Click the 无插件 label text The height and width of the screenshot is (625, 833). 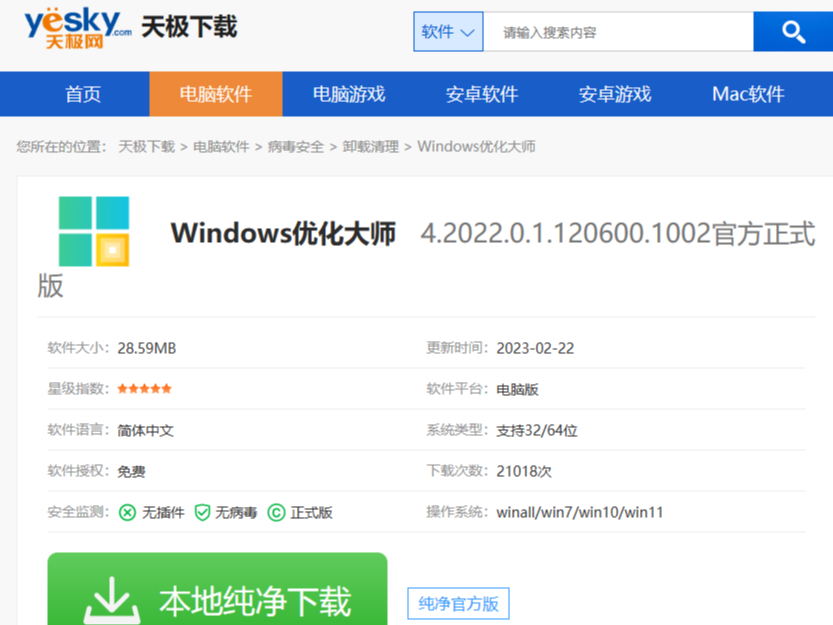click(163, 513)
